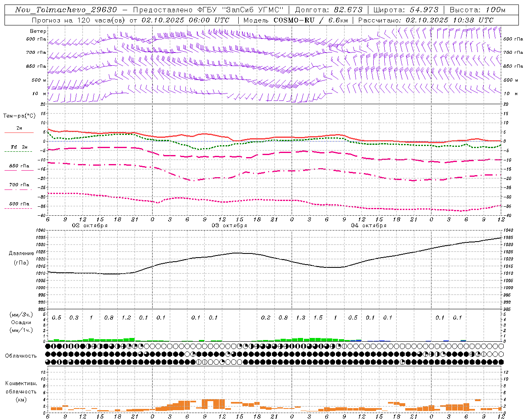Select the provider text ФГБУ "ЗапСиб УГМС"

tap(240, 10)
